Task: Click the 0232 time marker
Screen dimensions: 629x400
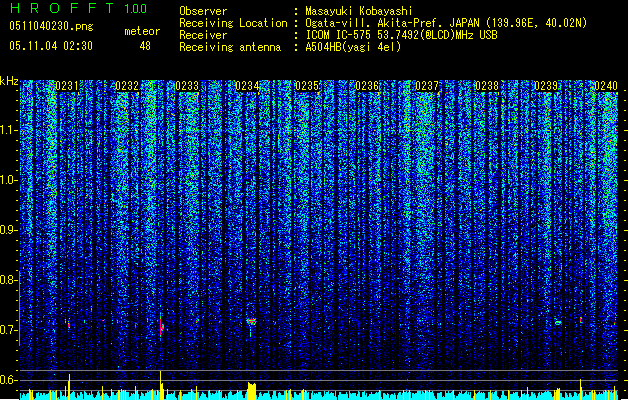Action: [127, 86]
